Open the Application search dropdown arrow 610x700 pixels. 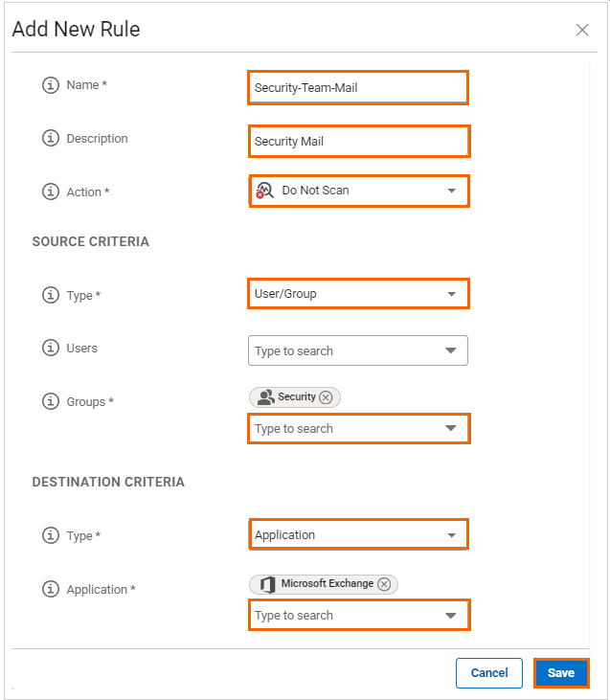point(451,616)
